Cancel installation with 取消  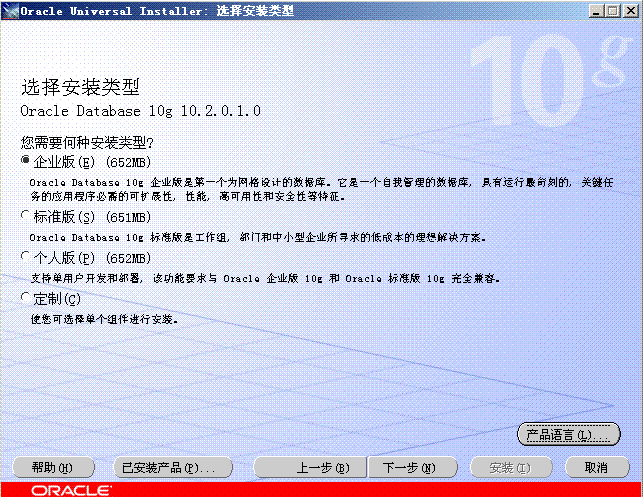597,467
